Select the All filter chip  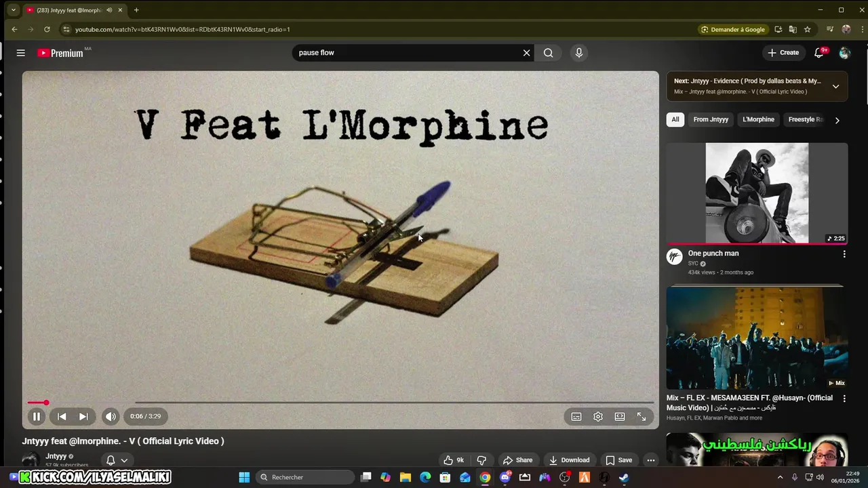675,119
